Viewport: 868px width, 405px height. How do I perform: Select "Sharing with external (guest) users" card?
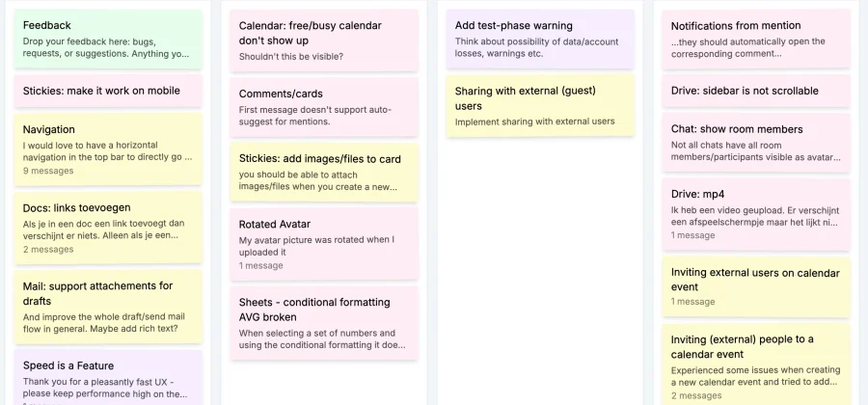click(540, 105)
